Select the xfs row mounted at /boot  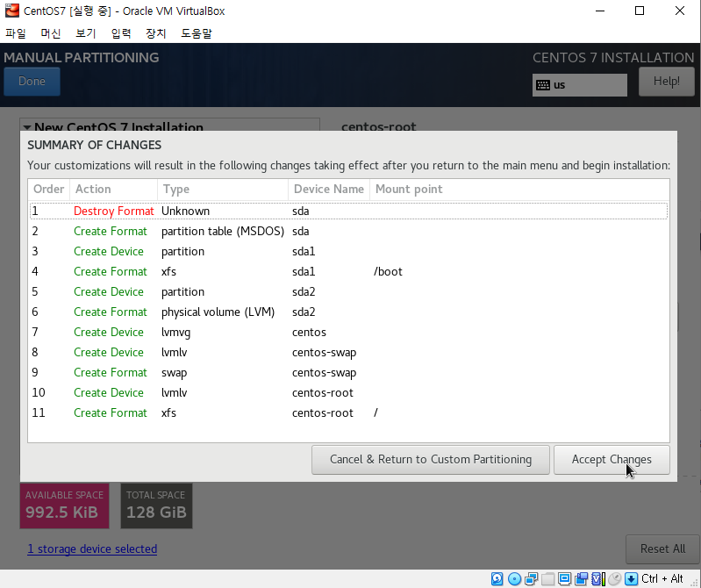point(348,271)
